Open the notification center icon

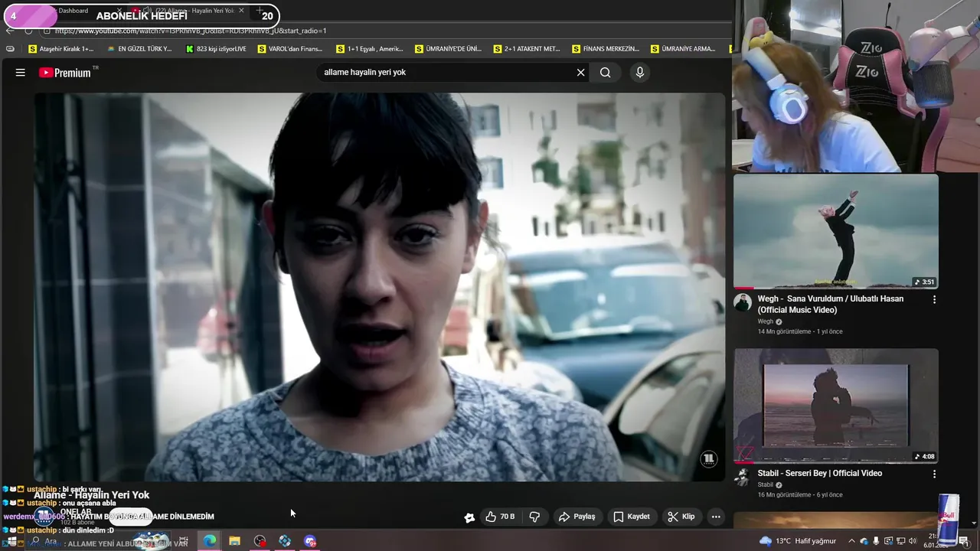(x=964, y=541)
